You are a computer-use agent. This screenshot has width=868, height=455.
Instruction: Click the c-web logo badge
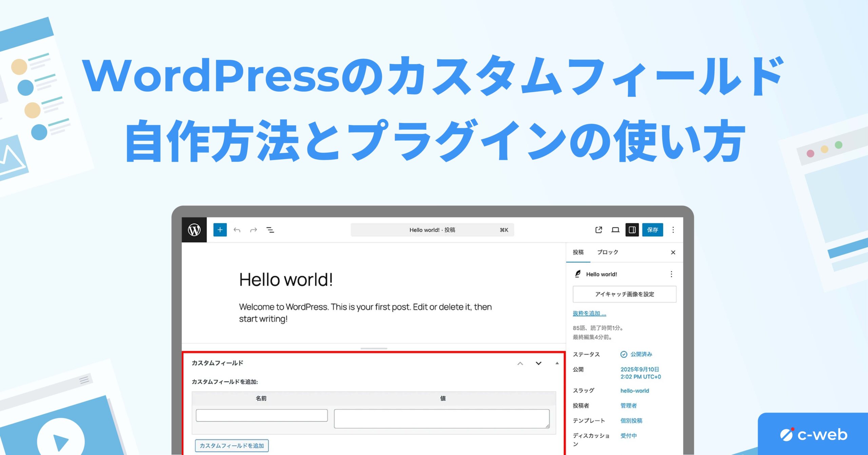click(813, 435)
